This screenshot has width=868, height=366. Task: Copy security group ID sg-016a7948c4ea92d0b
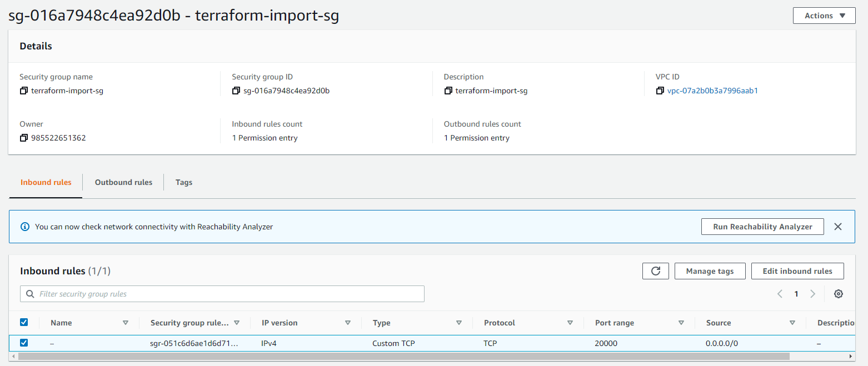coord(236,91)
